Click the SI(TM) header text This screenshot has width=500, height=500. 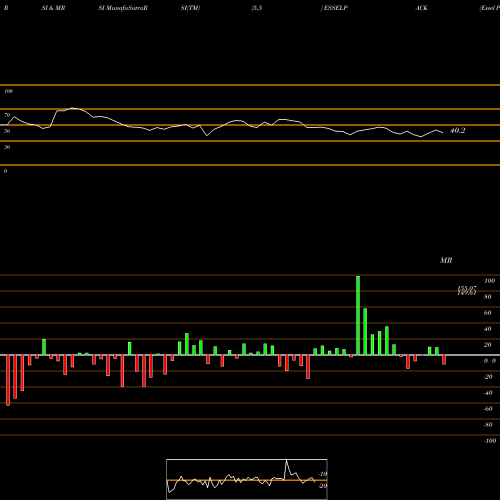pos(190,8)
